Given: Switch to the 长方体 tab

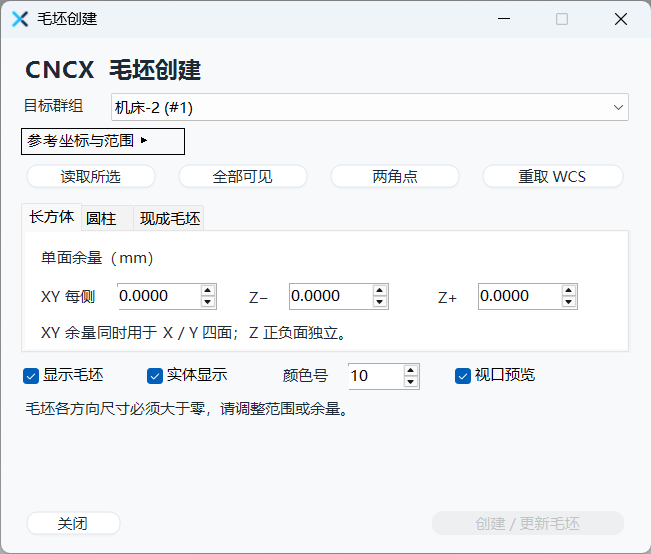Looking at the screenshot, I should pyautogui.click(x=51, y=217).
